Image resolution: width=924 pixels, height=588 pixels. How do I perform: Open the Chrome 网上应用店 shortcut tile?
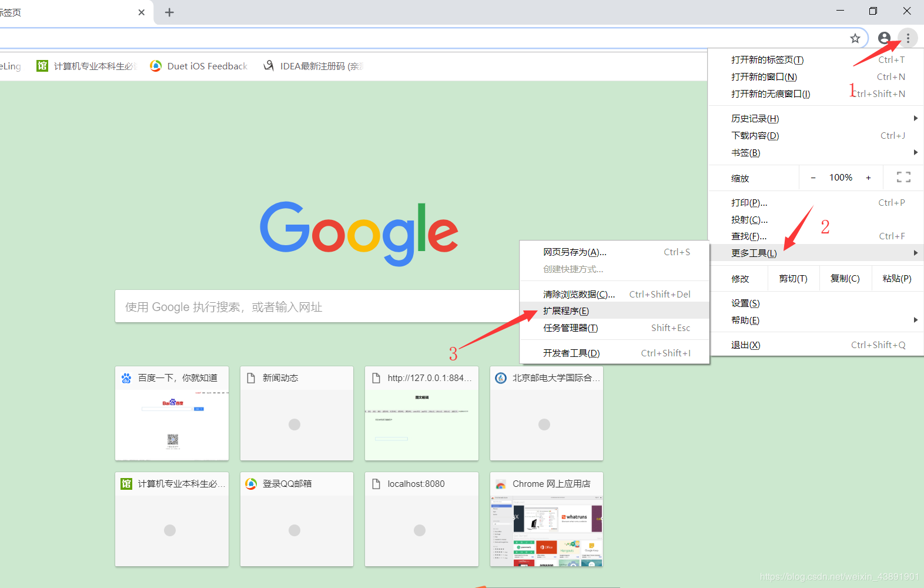pyautogui.click(x=547, y=519)
